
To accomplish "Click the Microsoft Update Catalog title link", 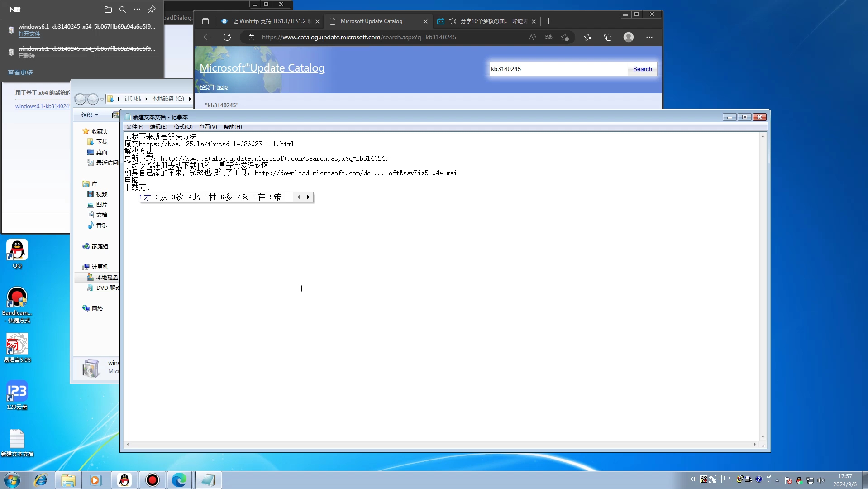I will click(x=262, y=68).
